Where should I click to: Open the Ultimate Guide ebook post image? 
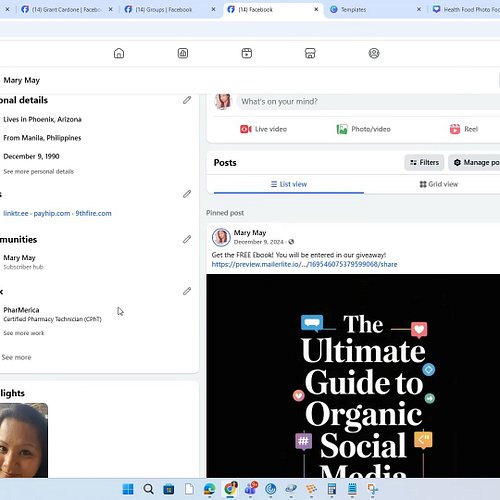353,376
